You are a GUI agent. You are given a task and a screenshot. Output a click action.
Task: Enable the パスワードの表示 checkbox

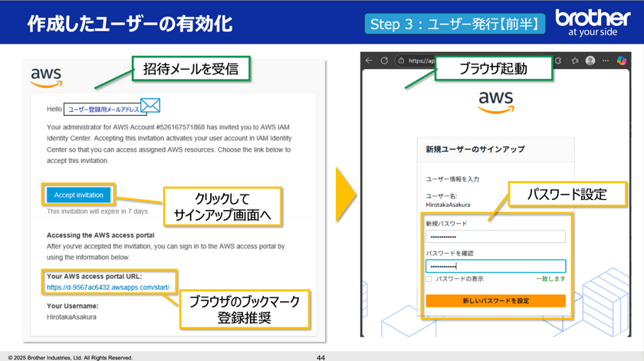429,279
